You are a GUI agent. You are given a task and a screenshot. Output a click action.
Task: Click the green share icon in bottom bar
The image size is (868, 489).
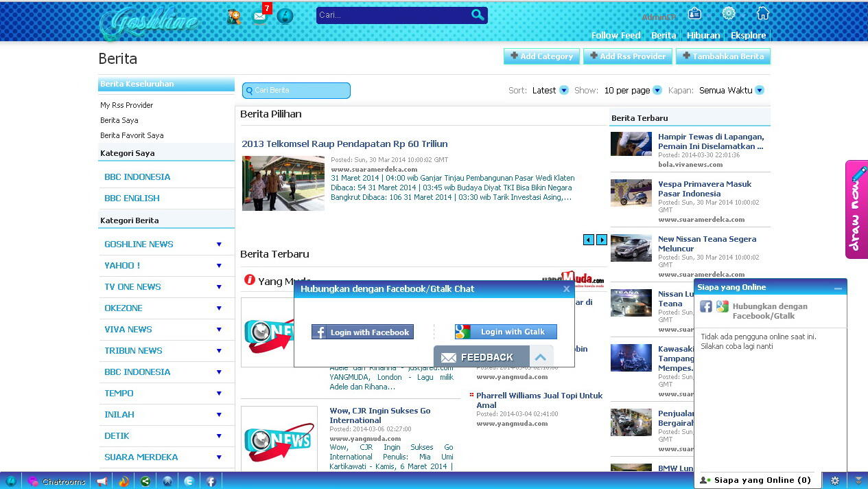click(145, 481)
